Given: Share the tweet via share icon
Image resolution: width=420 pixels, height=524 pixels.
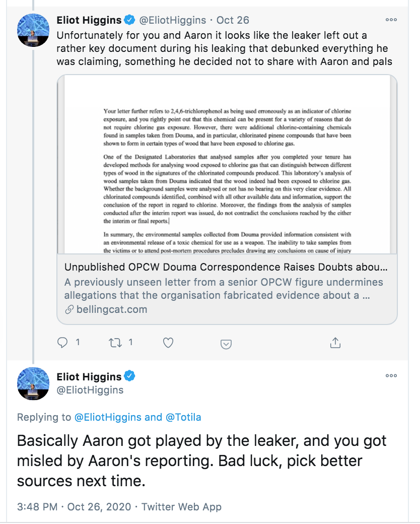Looking at the screenshot, I should click(x=335, y=343).
